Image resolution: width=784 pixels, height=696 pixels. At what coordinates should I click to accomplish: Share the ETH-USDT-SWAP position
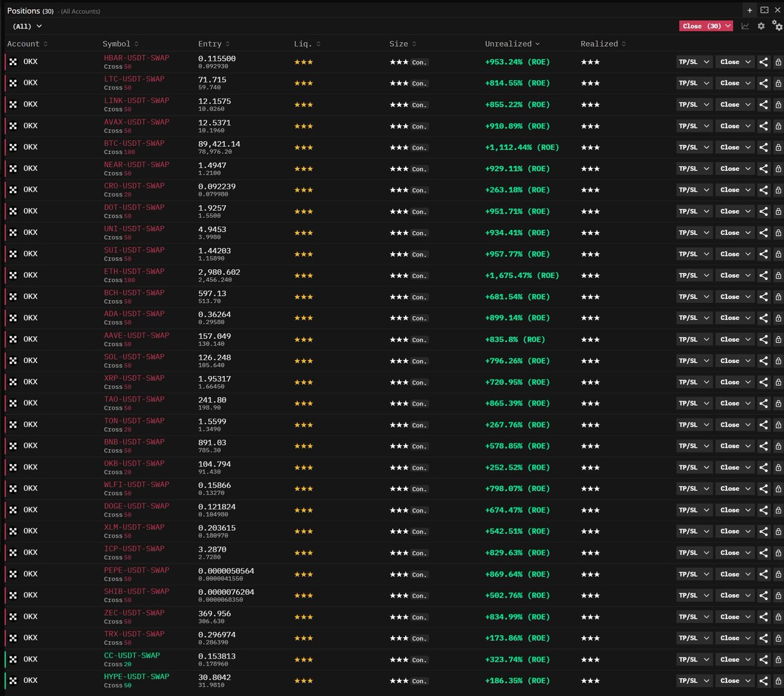click(x=763, y=276)
